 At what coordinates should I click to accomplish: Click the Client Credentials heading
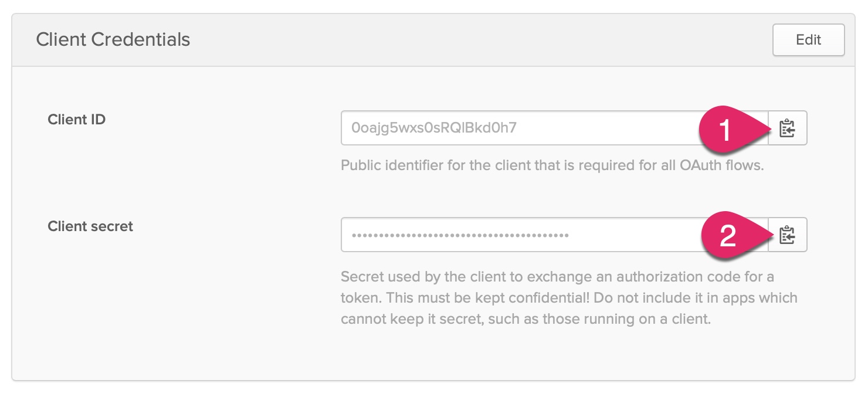coord(113,40)
